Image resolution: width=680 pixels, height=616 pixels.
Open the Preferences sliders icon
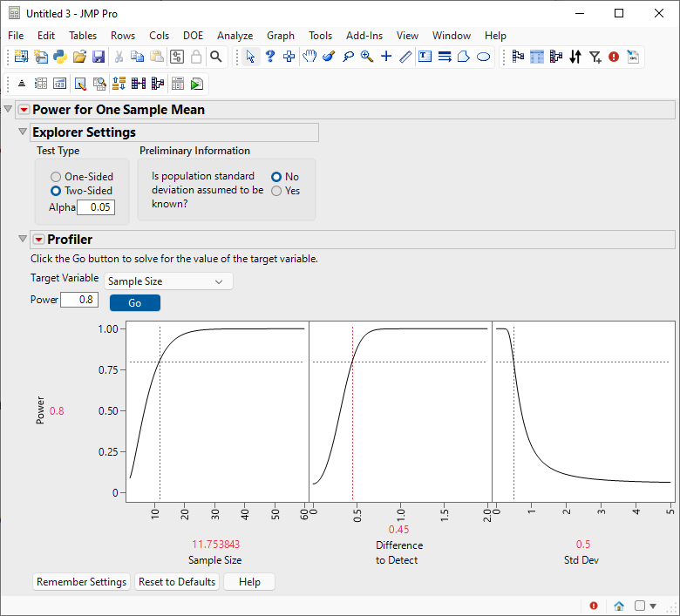coord(176,57)
